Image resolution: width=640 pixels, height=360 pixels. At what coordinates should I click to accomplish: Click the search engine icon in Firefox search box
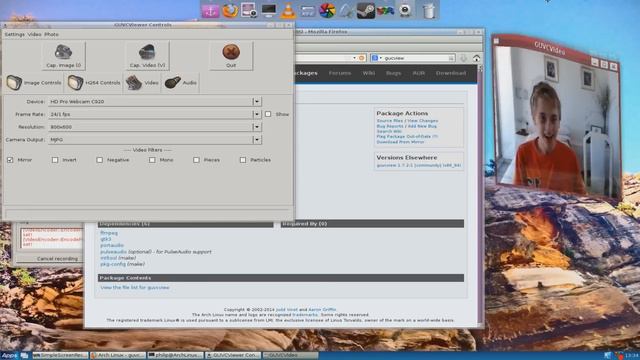click(x=375, y=58)
